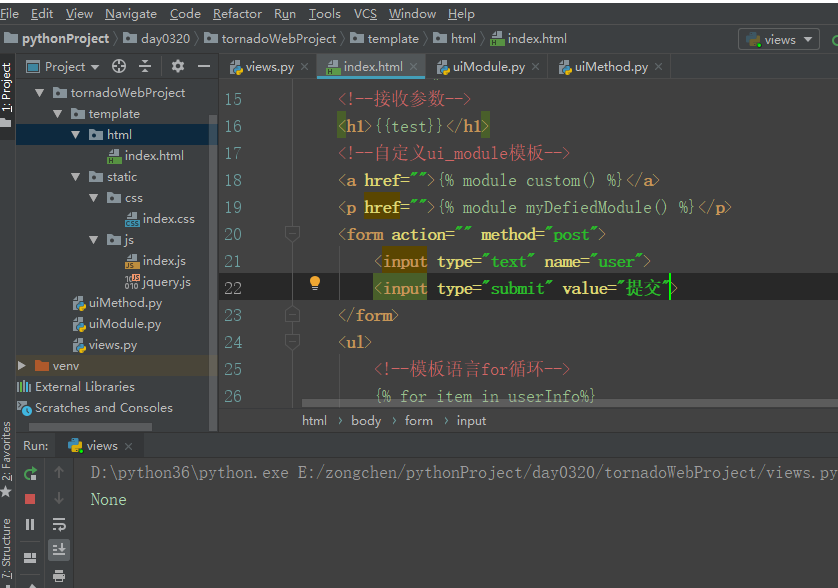
Task: Collapse the js folder
Action: [94, 240]
